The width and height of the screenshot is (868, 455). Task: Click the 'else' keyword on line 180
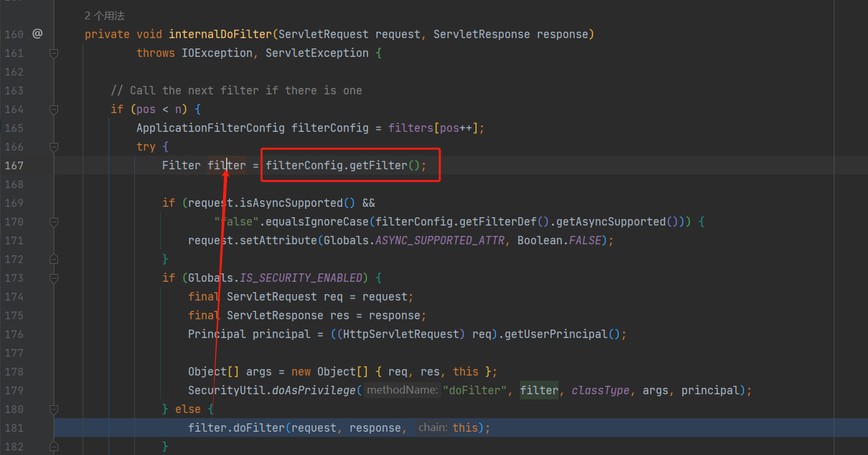188,409
